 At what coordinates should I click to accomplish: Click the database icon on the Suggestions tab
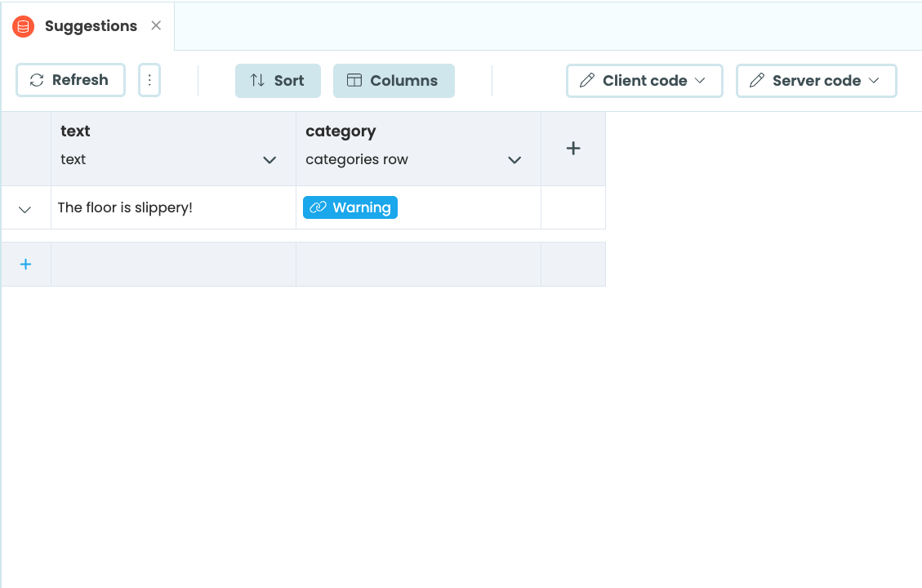[22, 25]
